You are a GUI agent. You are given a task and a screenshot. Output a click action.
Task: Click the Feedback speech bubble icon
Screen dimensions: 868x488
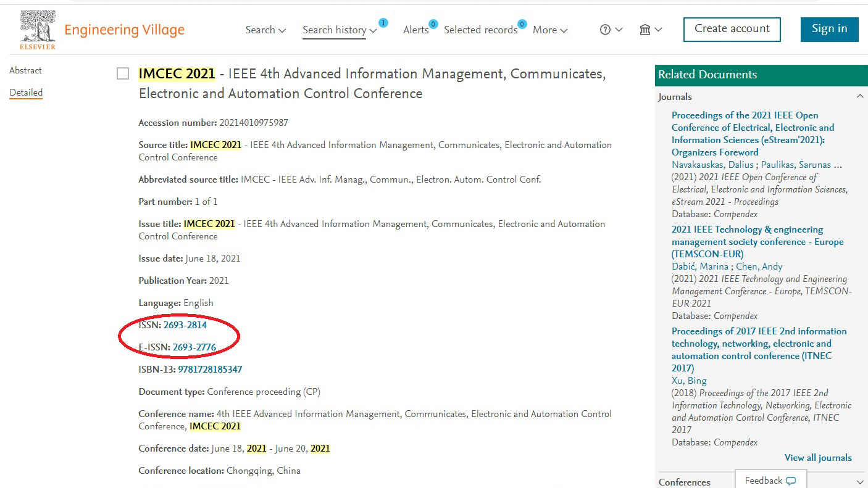(x=791, y=481)
